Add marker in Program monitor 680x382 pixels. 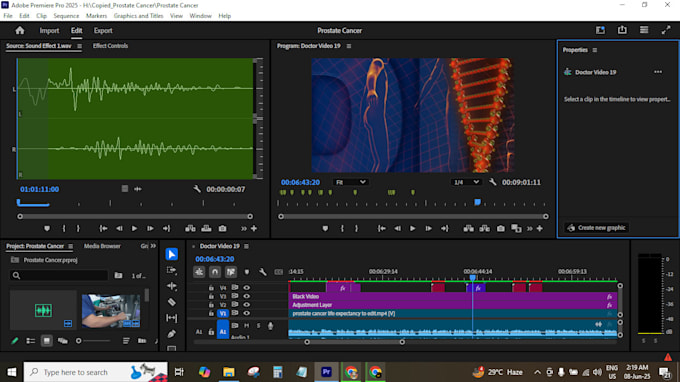(x=325, y=229)
